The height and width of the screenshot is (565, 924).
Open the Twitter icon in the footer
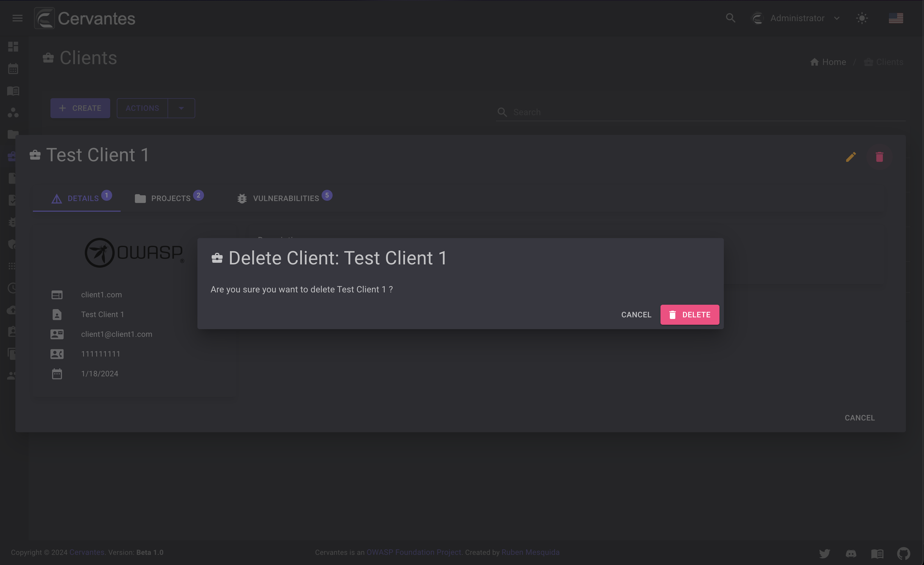click(x=824, y=553)
